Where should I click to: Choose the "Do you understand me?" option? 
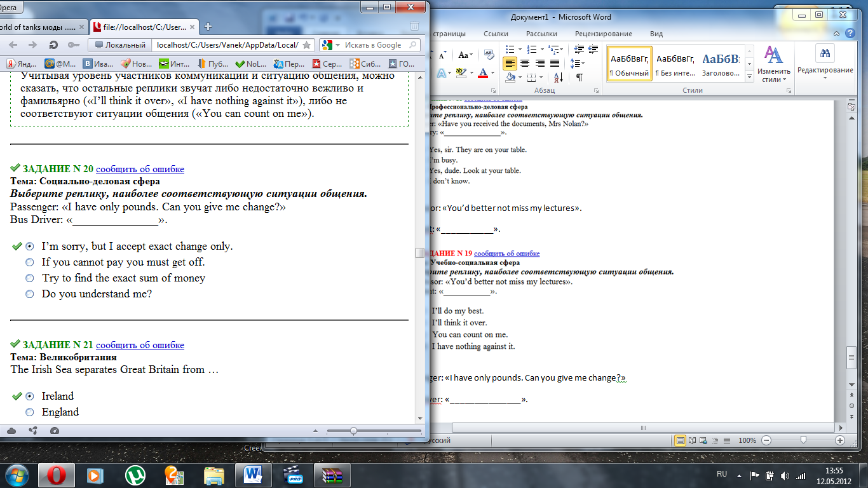pos(29,294)
